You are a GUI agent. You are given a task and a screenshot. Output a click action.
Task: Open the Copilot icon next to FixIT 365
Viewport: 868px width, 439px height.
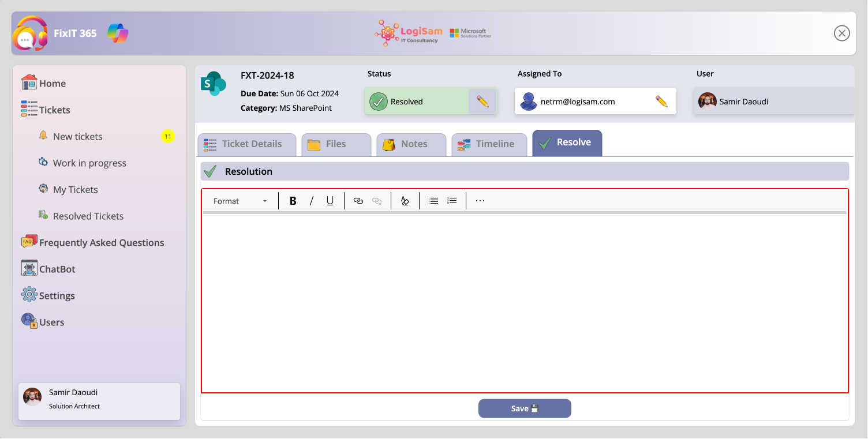click(118, 33)
